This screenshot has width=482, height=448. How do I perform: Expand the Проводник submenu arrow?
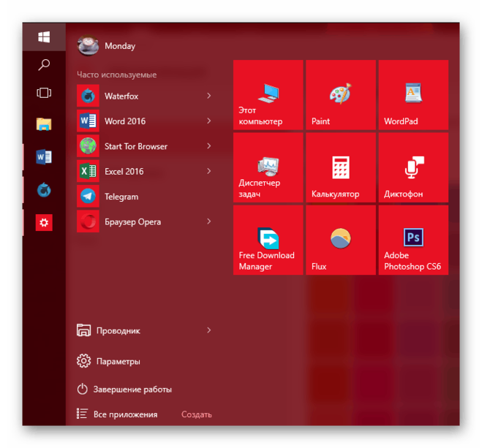pyautogui.click(x=208, y=330)
